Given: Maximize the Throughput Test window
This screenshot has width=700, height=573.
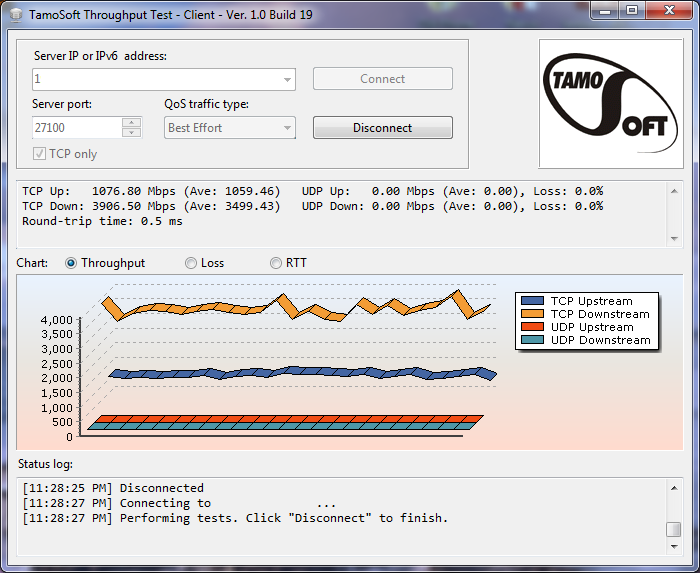Looking at the screenshot, I should click(x=632, y=11).
